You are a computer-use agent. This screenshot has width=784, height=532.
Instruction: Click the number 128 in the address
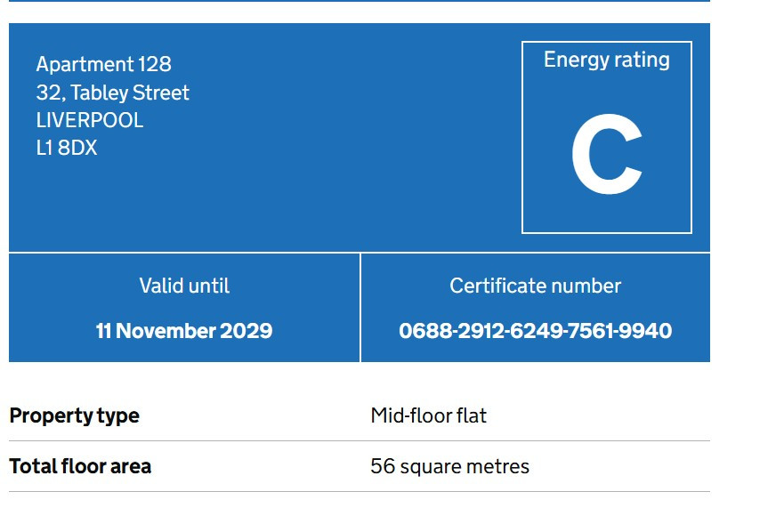pos(154,64)
